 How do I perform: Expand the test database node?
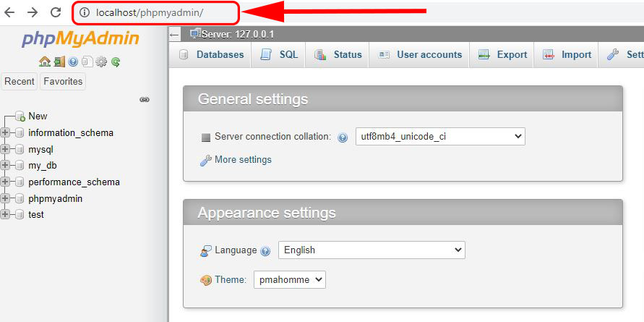(x=5, y=215)
